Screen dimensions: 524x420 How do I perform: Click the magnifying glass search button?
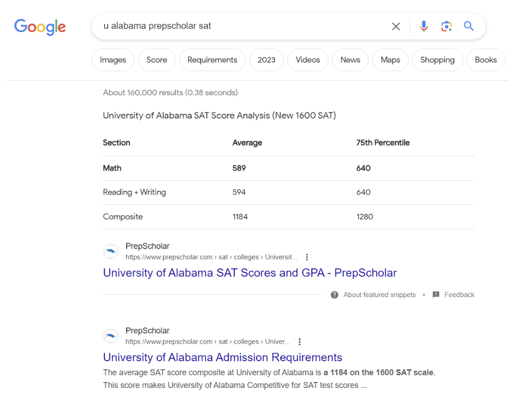point(469,26)
